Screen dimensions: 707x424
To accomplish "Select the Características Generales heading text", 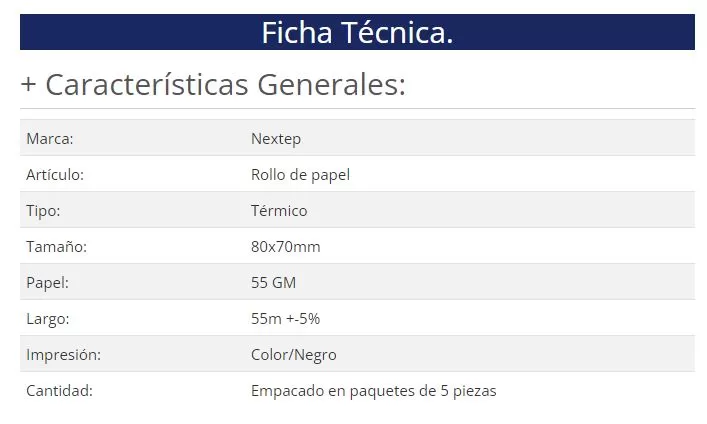I will (225, 85).
